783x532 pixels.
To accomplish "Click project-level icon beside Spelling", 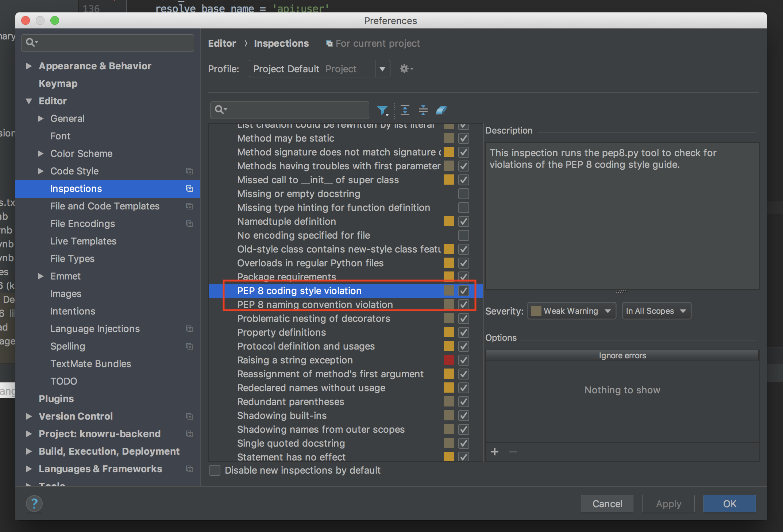I will coord(189,346).
